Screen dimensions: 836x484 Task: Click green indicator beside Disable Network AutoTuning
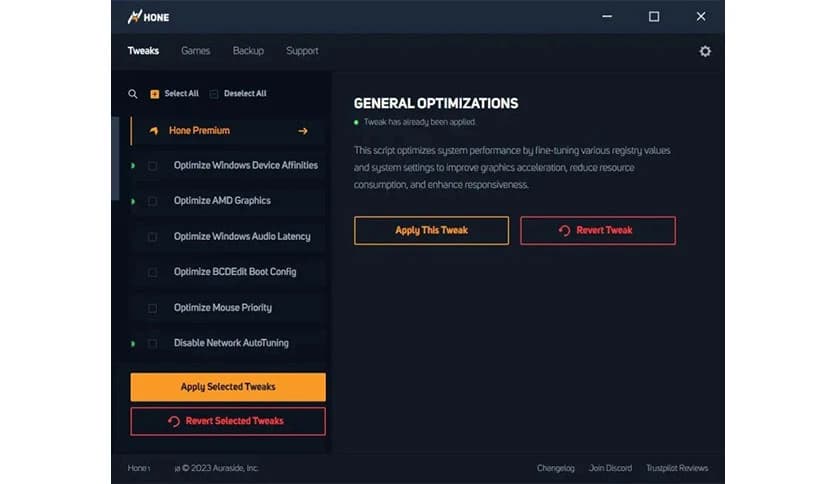pos(133,344)
